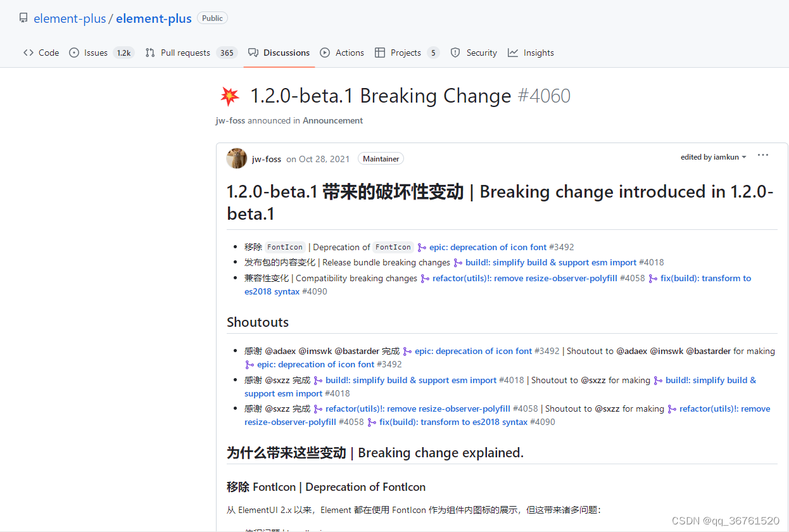This screenshot has width=789, height=532.
Task: Click the Projects count badge 5
Action: click(x=433, y=53)
